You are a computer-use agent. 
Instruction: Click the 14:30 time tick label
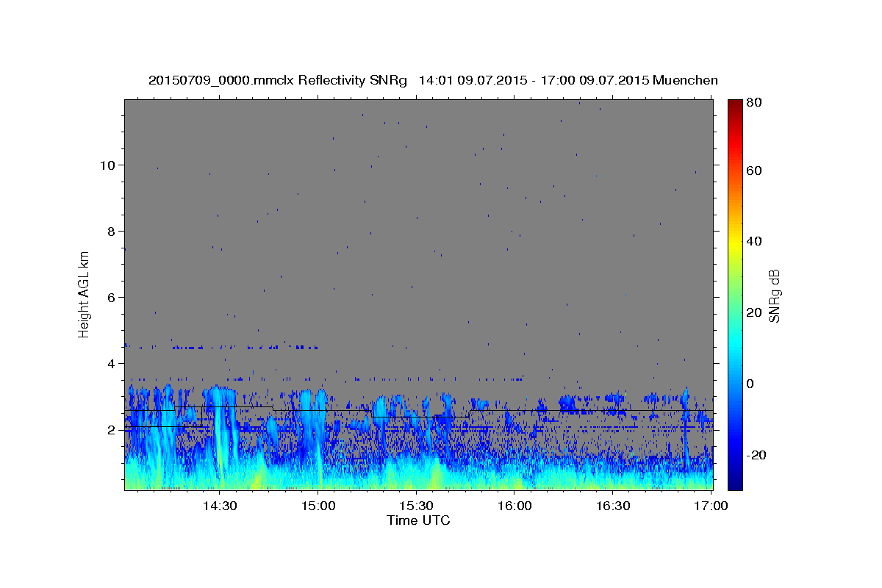pyautogui.click(x=219, y=506)
